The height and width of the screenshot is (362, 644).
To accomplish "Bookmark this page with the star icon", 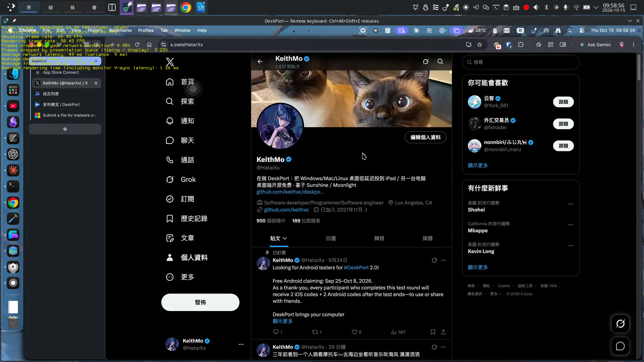I will pos(479,44).
